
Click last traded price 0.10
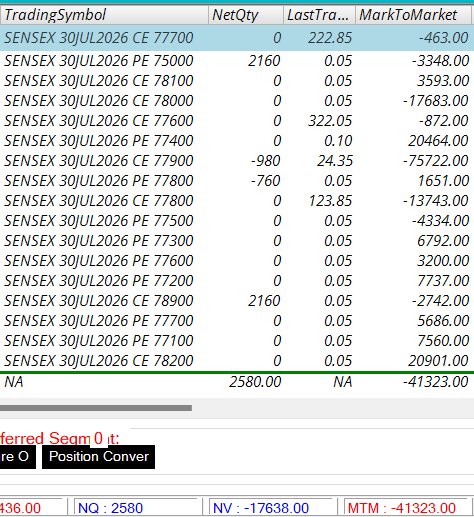[338, 141]
